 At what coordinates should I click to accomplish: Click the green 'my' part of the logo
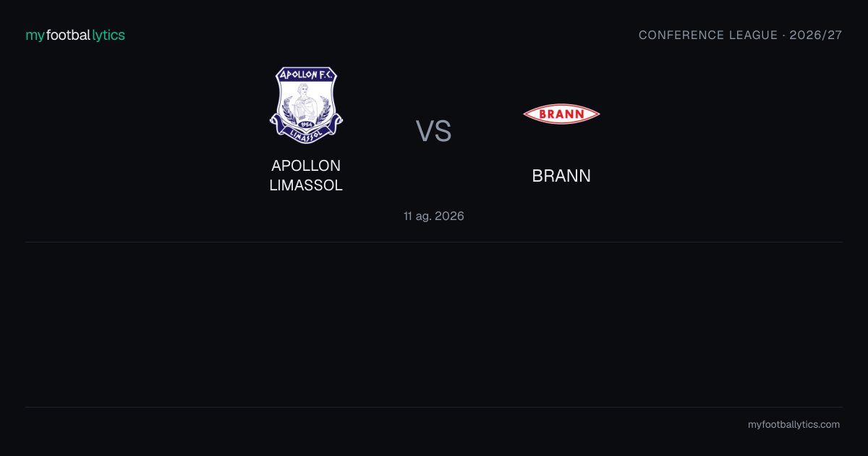coord(35,35)
